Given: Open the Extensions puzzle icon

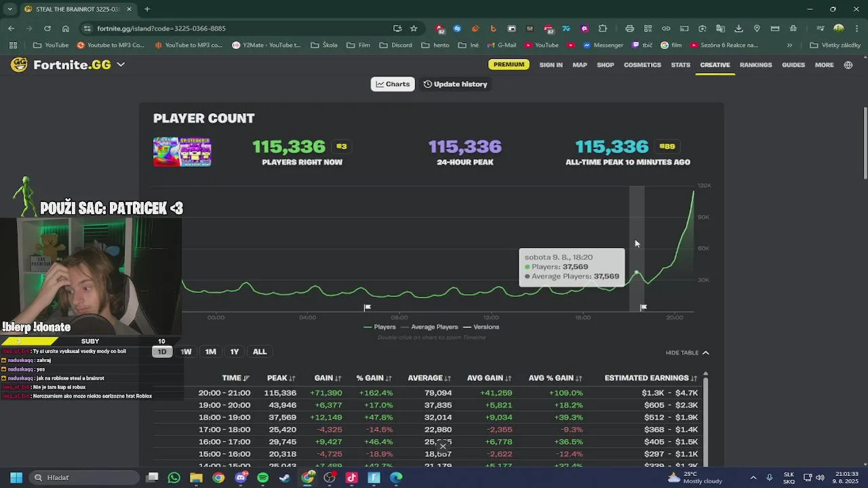Looking at the screenshot, I should tap(602, 28).
